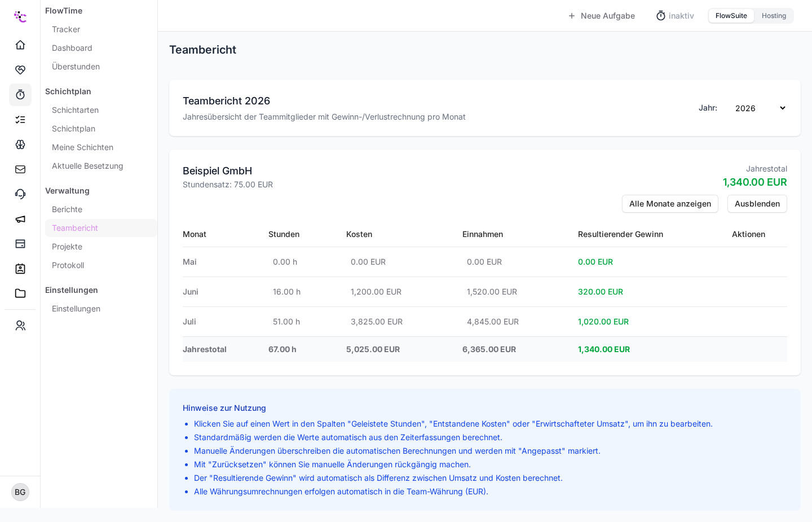Screen dimensions: 812x522
Task: Click the handshake icon in sidebar
Action: pyautogui.click(x=20, y=69)
